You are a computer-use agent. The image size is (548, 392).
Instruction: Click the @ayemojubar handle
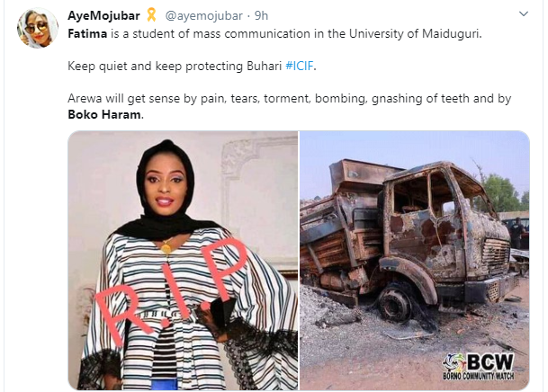(203, 15)
